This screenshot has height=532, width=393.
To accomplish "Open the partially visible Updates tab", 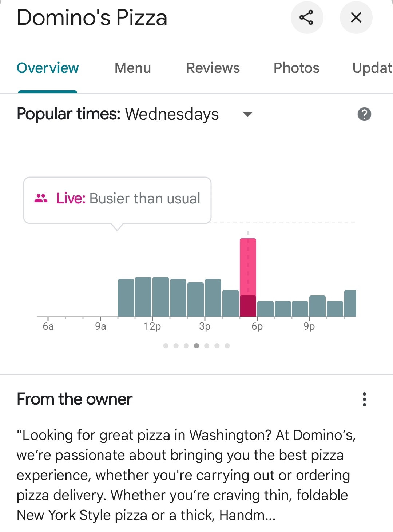I will pos(372,68).
